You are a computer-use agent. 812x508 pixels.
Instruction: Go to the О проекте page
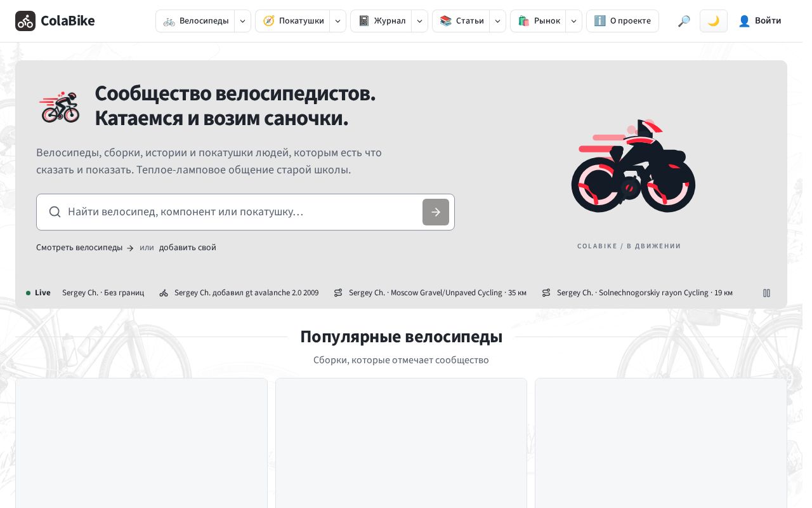click(x=622, y=21)
